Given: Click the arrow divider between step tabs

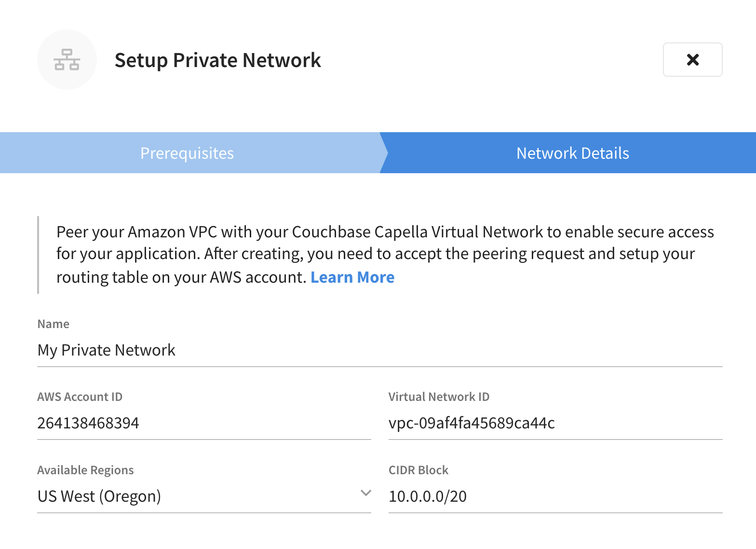Looking at the screenshot, I should (x=384, y=153).
